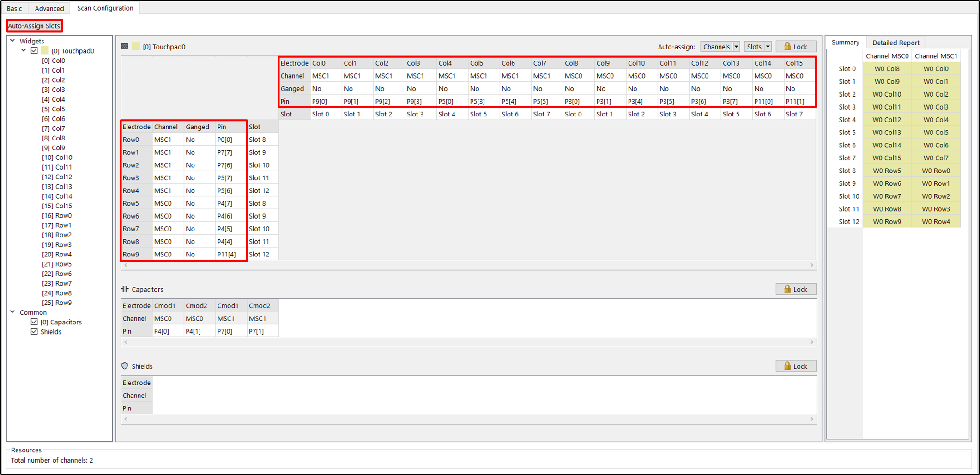This screenshot has width=980, height=475.
Task: Click the Touchpad0 table horizontal scrollbar
Action: pos(468,265)
